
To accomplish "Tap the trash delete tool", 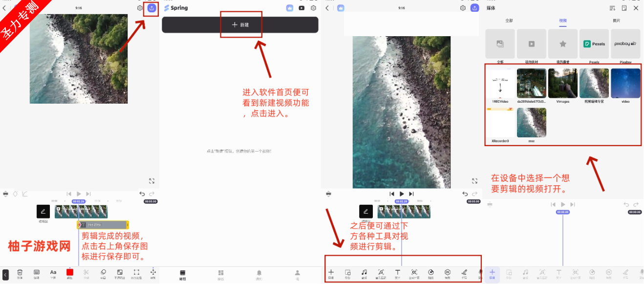I will tap(20, 273).
